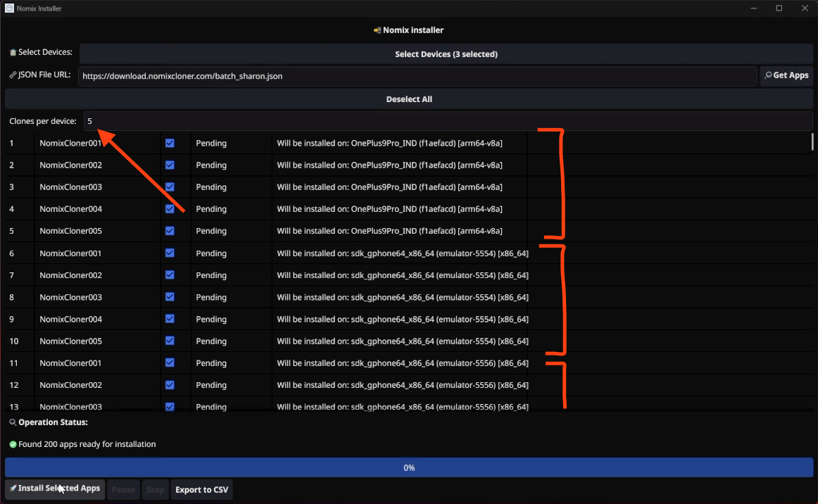Uncheck checkbox for row 2 NomixCloner002
Image resolution: width=818 pixels, height=504 pixels.
pos(170,165)
